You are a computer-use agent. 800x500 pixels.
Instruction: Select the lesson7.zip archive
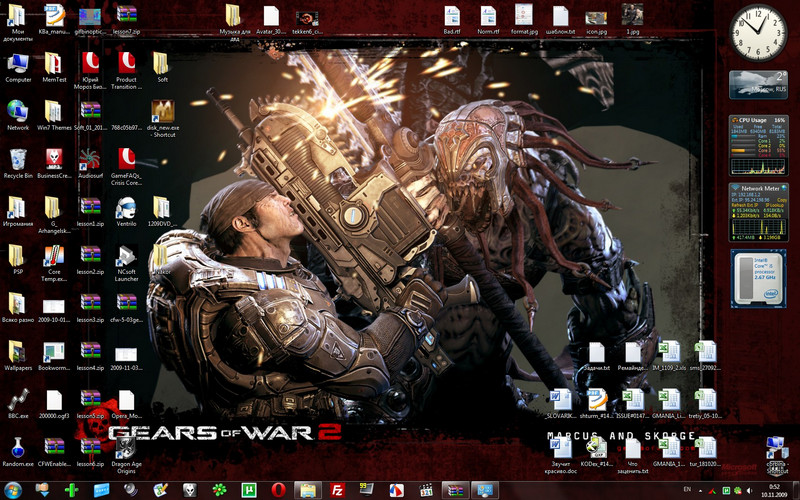pos(126,20)
